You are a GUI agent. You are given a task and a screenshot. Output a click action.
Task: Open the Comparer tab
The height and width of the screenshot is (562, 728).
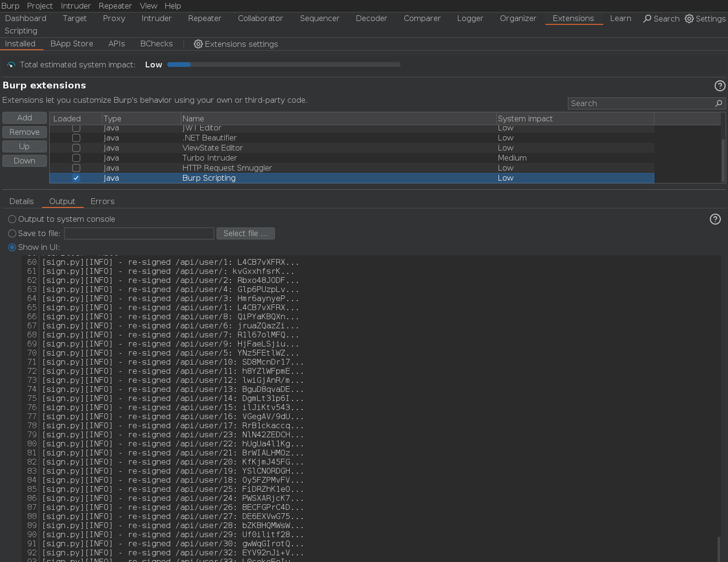click(422, 19)
